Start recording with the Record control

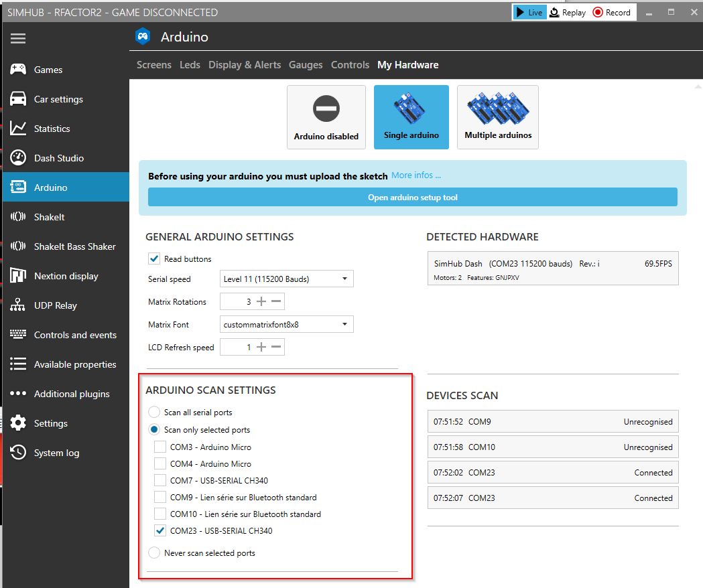click(x=611, y=11)
